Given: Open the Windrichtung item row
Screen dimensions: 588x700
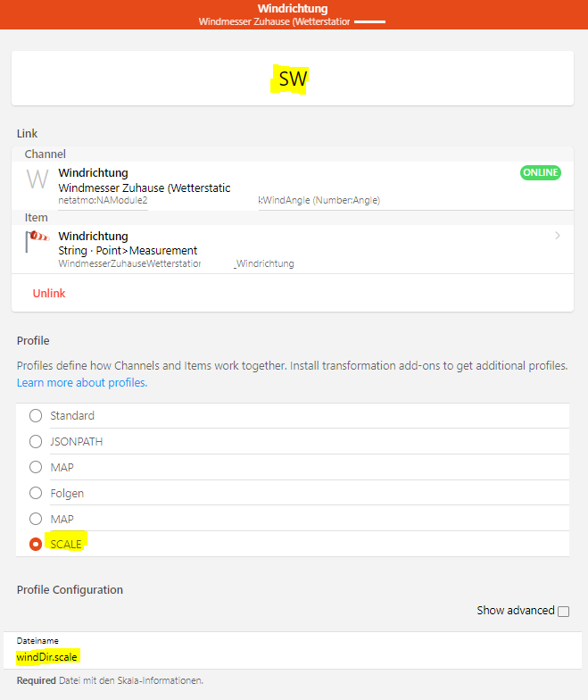Looking at the screenshot, I should pyautogui.click(x=268, y=249).
